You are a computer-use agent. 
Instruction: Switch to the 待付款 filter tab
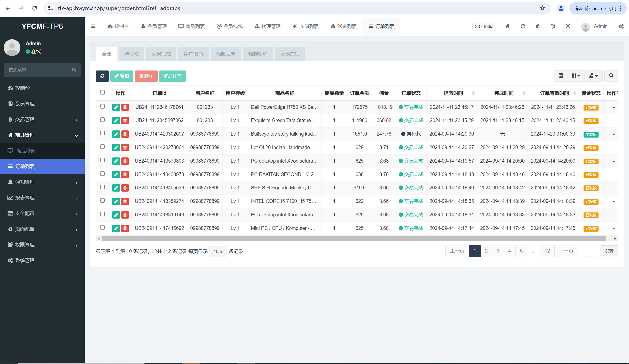[131, 54]
